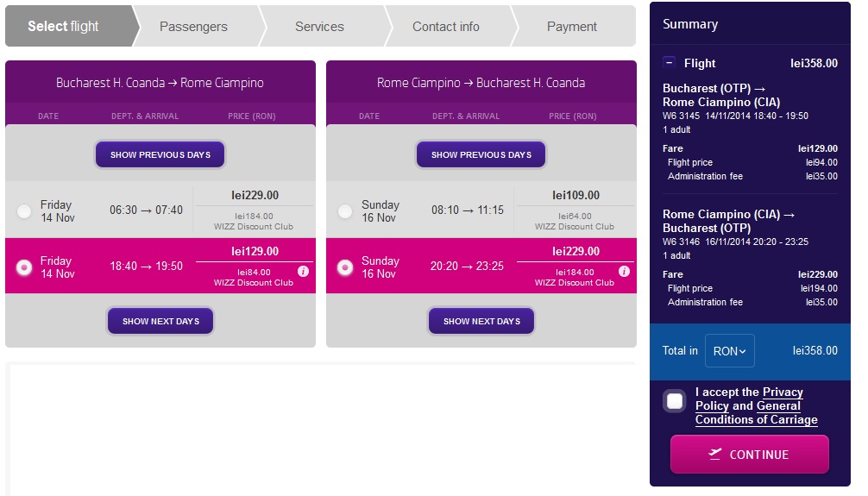This screenshot has height=496, width=868.
Task: Click info icon on return 20:20 flight
Action: (624, 271)
